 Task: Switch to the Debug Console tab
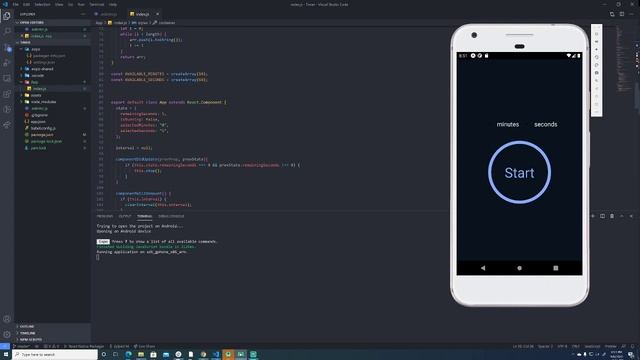click(171, 216)
